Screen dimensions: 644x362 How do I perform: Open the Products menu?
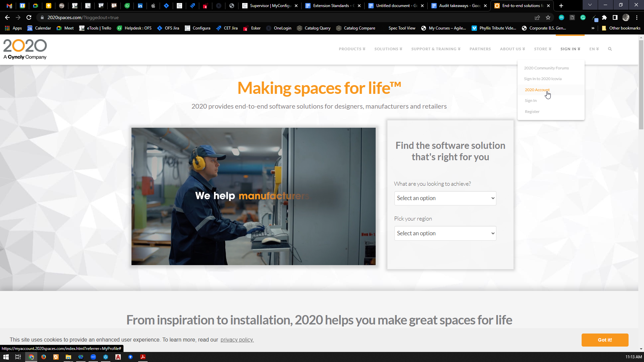[x=352, y=49]
